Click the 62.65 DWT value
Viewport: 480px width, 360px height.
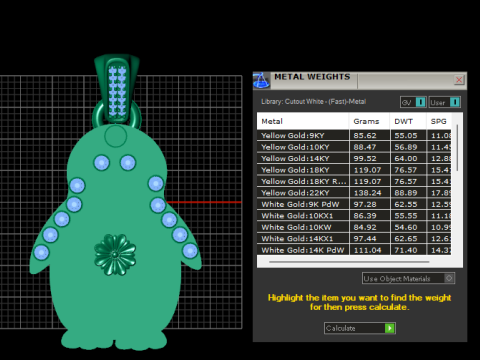coord(406,238)
